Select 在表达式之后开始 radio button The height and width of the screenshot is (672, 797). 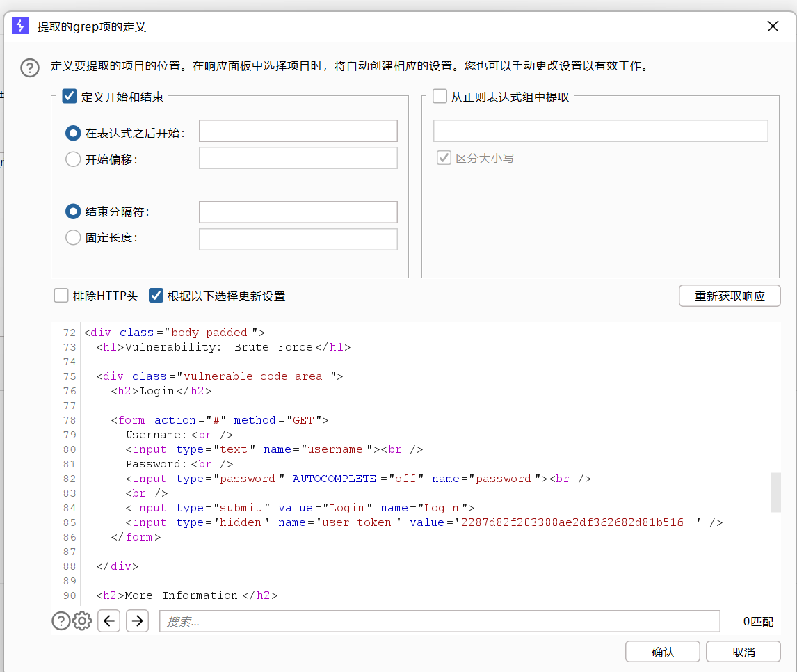[x=73, y=133]
